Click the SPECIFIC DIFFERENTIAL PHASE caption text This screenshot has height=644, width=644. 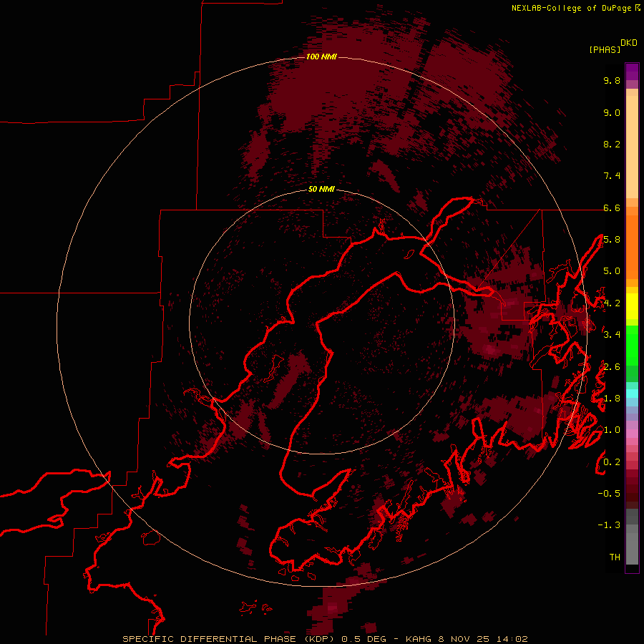(209, 639)
